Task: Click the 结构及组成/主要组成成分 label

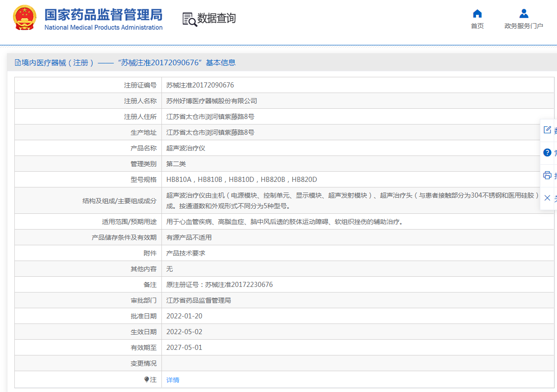Action: (x=119, y=201)
